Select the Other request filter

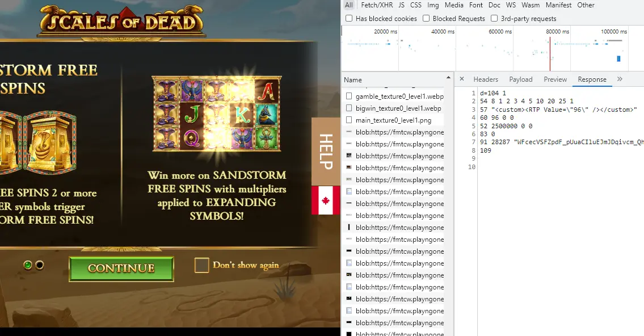coord(586,5)
